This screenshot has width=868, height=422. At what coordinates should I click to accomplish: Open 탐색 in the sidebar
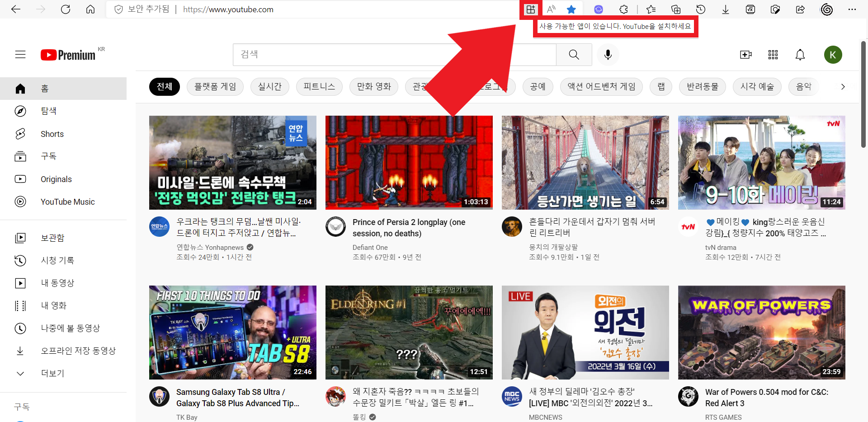click(x=63, y=111)
